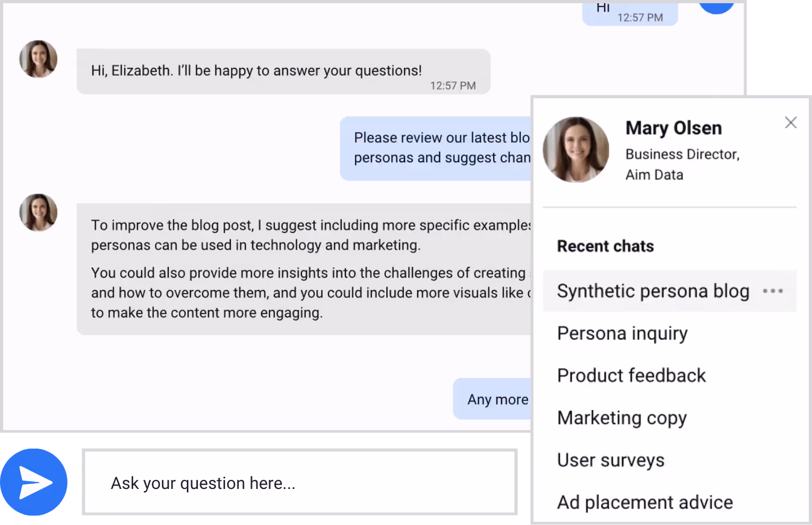Close the Mary Olsen profile panel
812x525 pixels.
tap(790, 122)
